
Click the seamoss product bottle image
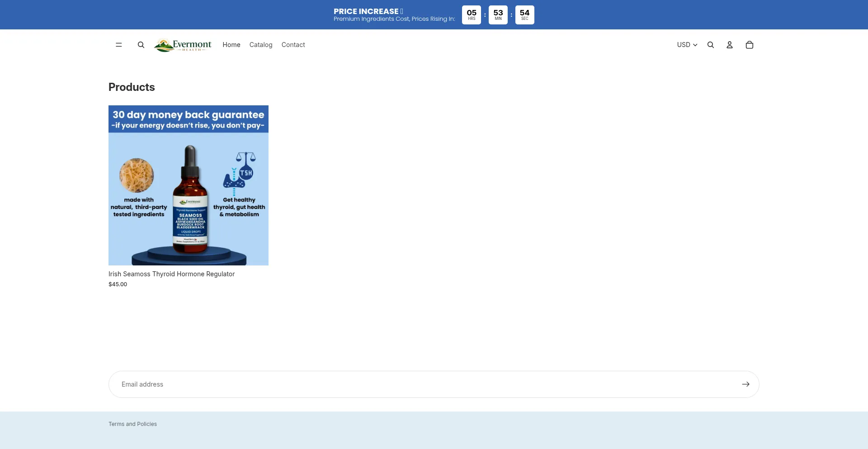[x=189, y=185]
